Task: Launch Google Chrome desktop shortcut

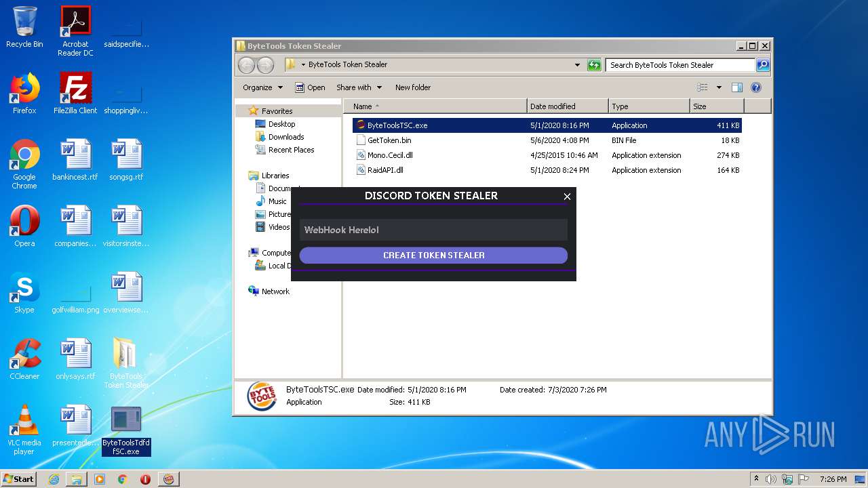Action: click(24, 164)
